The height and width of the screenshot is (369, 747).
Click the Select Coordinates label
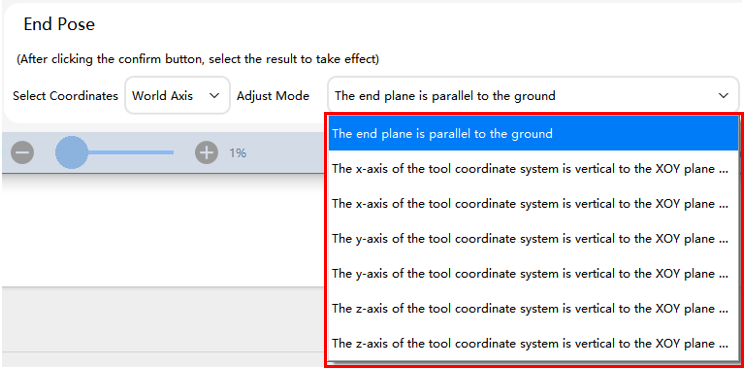[x=65, y=96]
